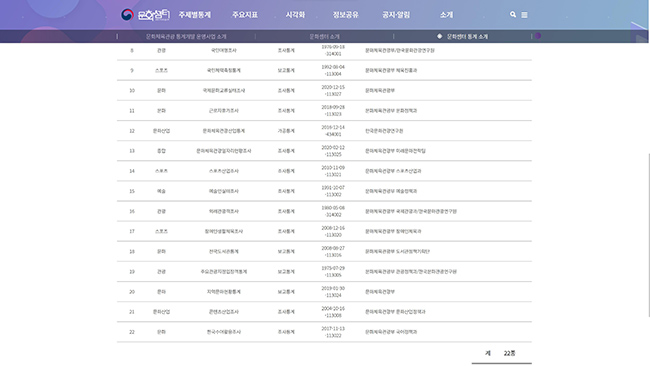Select the 예술인실태조사 entry in row 15
The height and width of the screenshot is (366, 650).
[x=223, y=191]
